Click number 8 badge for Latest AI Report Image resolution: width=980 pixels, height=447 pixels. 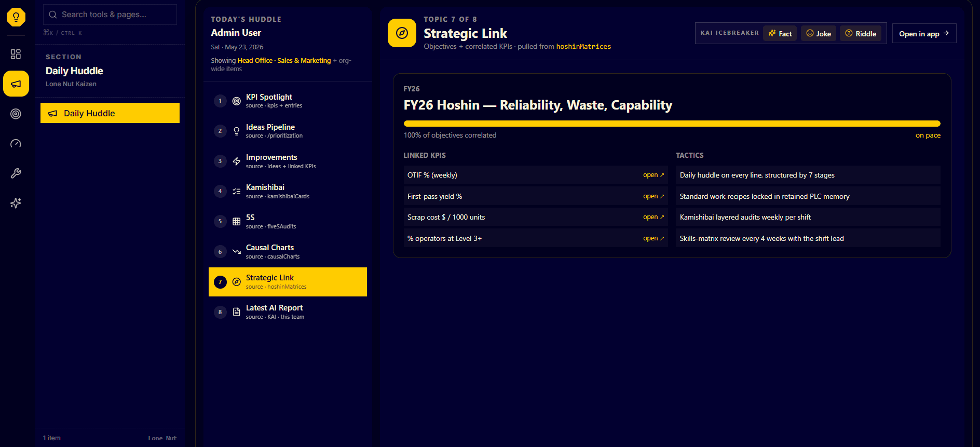(x=220, y=312)
